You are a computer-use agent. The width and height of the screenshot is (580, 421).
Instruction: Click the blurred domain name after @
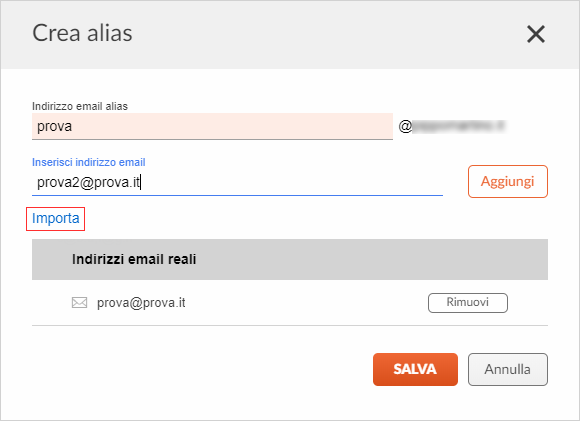[459, 126]
